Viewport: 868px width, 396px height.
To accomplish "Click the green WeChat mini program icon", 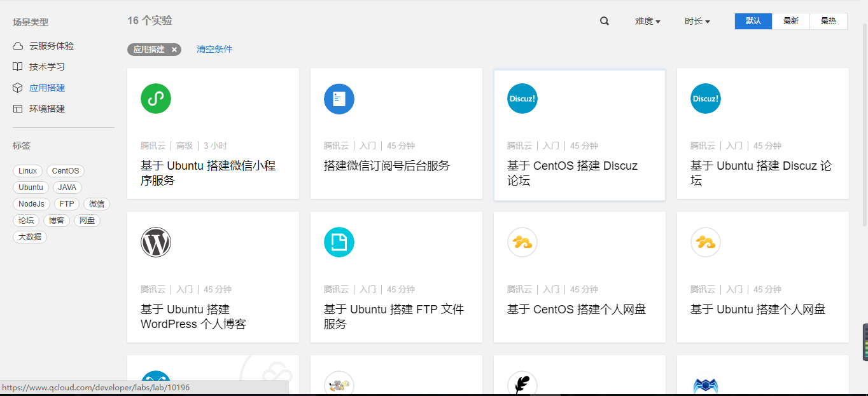I will point(156,99).
